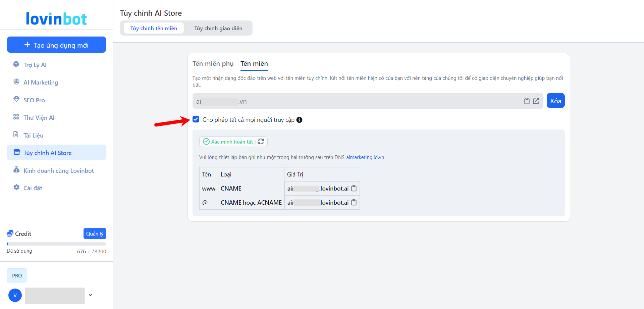Click the Cài đặt gear icon
Screen dimensions: 644x309
16,188
